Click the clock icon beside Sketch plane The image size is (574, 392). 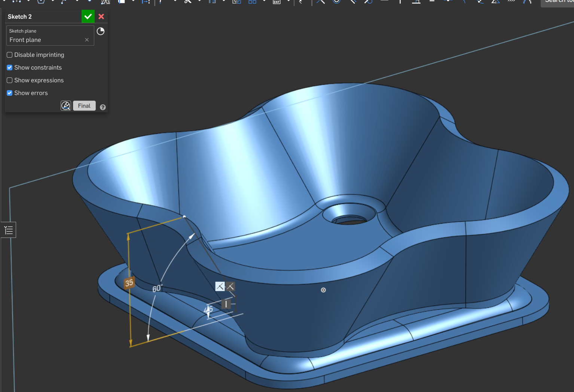[x=101, y=31]
